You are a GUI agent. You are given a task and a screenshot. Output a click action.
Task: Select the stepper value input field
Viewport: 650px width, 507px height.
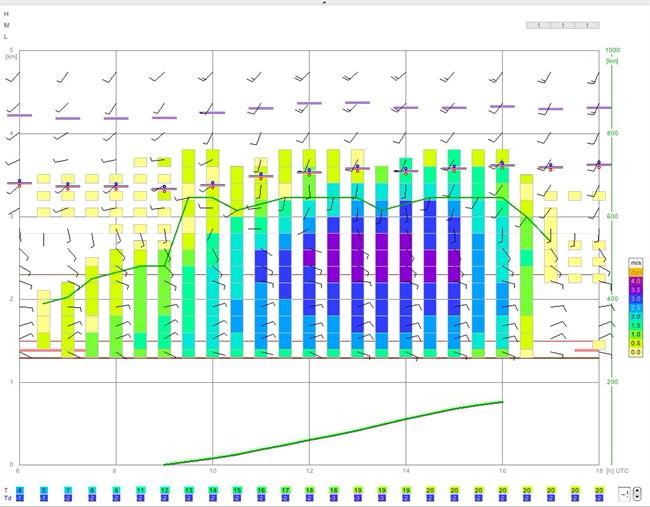626,494
